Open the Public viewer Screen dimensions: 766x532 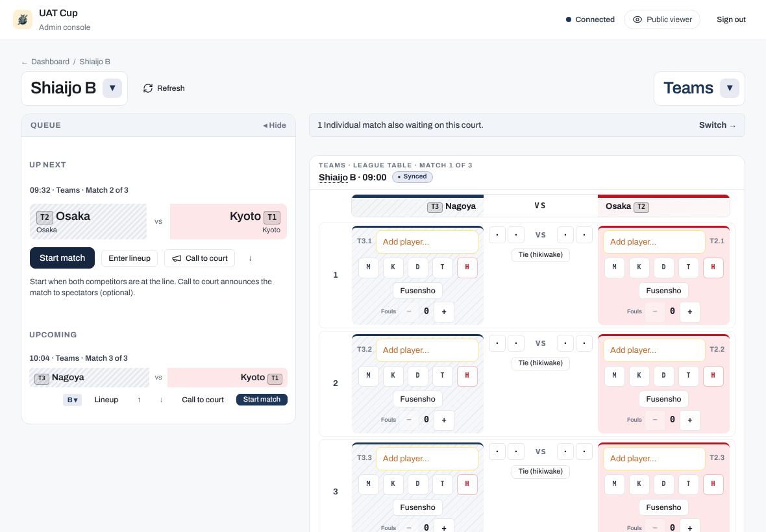pos(662,19)
